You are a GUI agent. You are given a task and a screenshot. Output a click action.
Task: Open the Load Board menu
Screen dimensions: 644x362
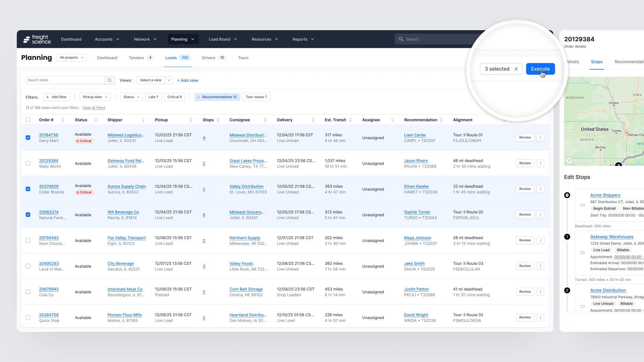[223, 39]
